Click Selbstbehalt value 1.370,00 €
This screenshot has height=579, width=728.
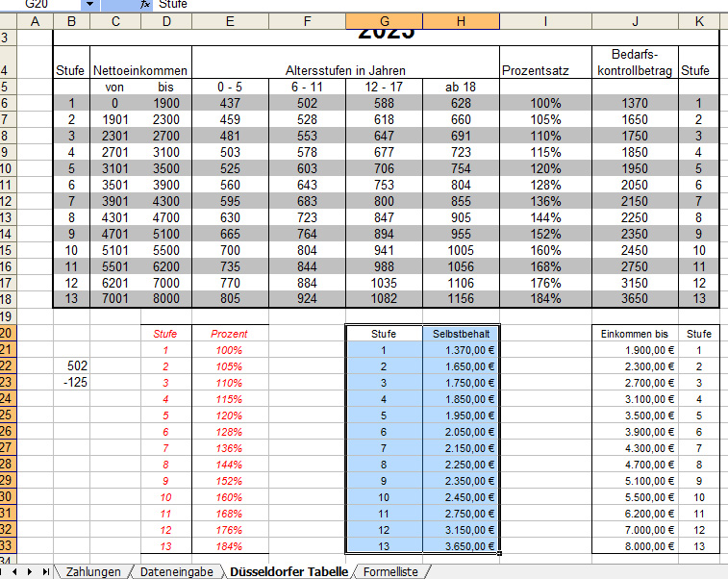coord(461,350)
